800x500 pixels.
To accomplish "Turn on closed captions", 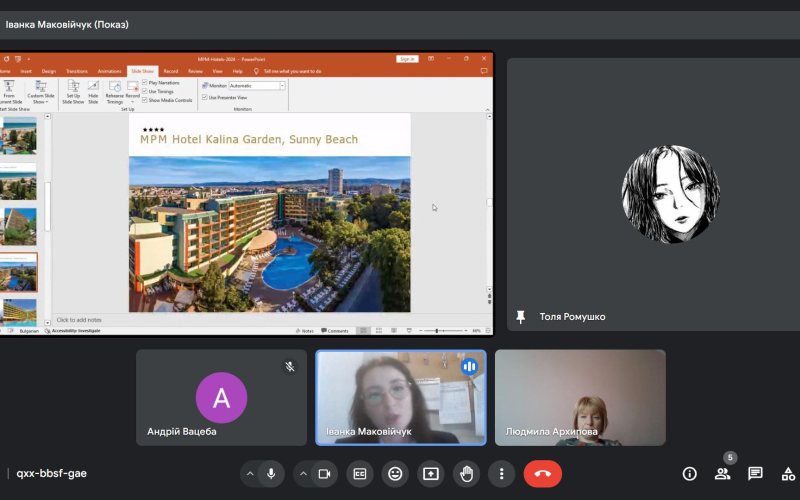I will (360, 474).
